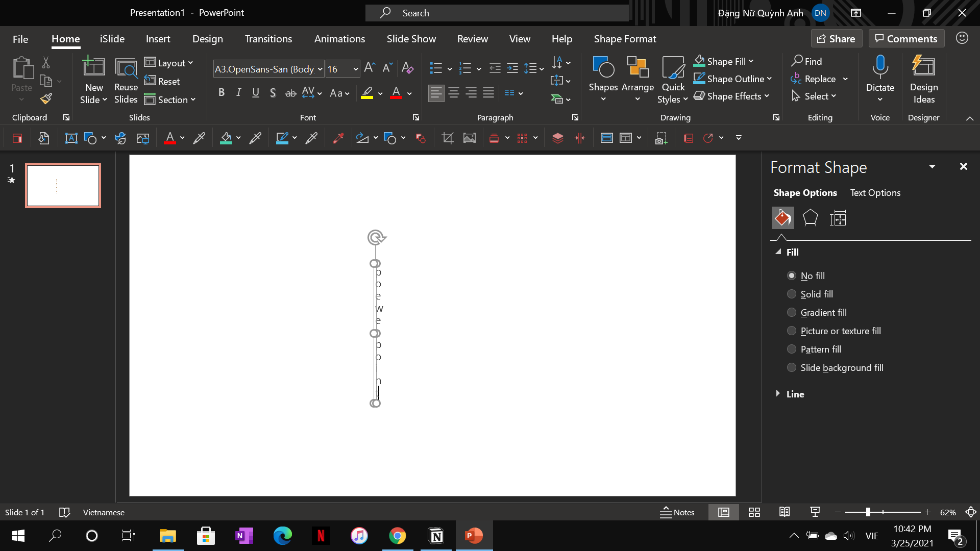Viewport: 980px width, 551px height.
Task: Click the Reset slide button
Action: pos(162,81)
